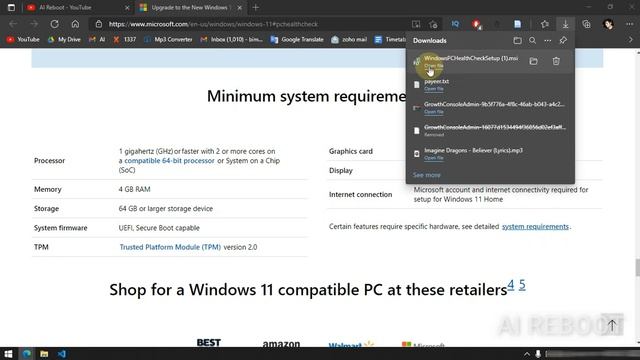Search downloads in Downloads panel
This screenshot has height=360, width=640.
click(x=532, y=40)
